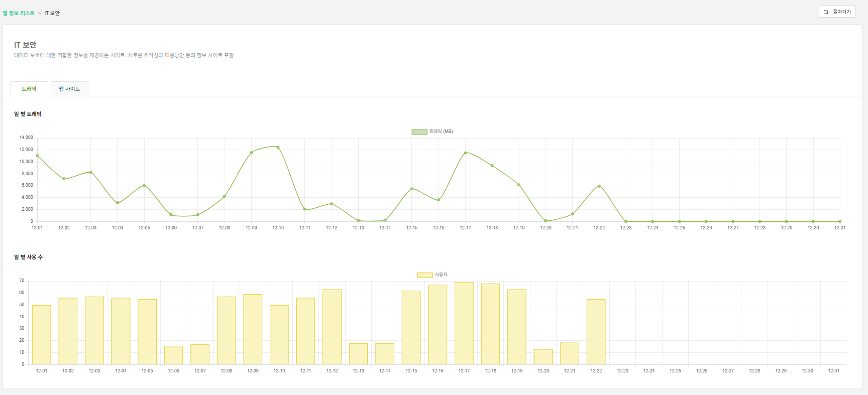The image size is (868, 395).
Task: Open the 웹 정보 리스트 breadcrumb link
Action: [19, 13]
